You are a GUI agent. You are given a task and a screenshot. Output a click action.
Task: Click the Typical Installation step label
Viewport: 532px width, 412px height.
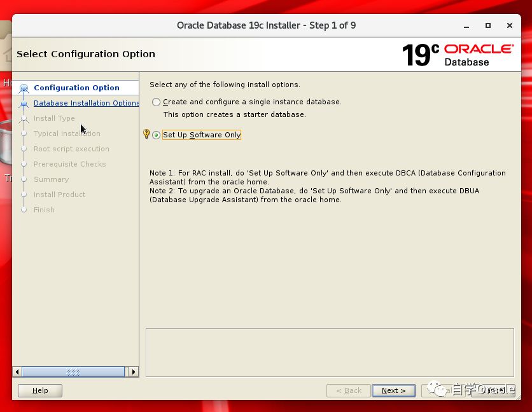click(67, 134)
